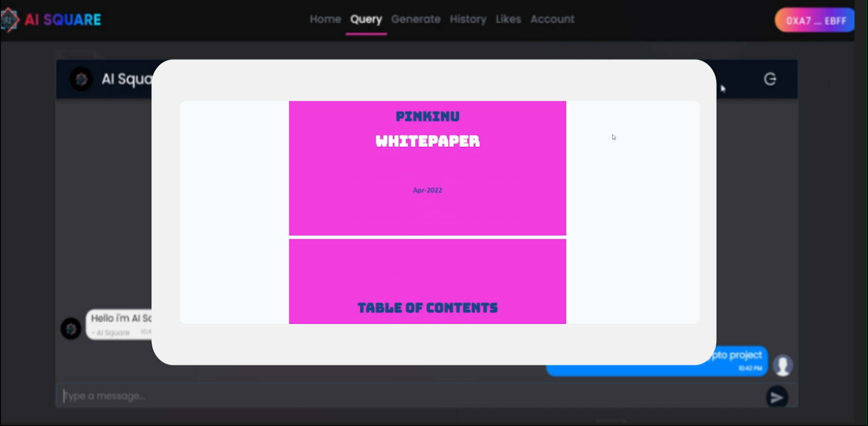Open the History page
The height and width of the screenshot is (426, 868).
(x=468, y=19)
